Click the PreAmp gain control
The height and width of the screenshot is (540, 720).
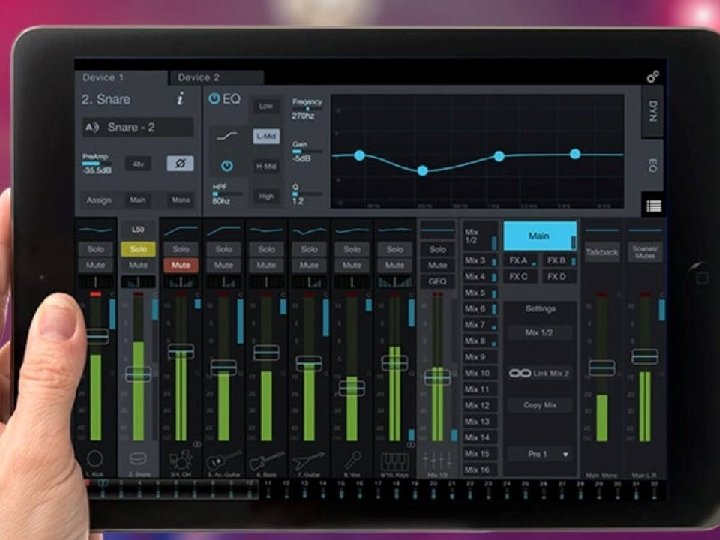click(97, 163)
